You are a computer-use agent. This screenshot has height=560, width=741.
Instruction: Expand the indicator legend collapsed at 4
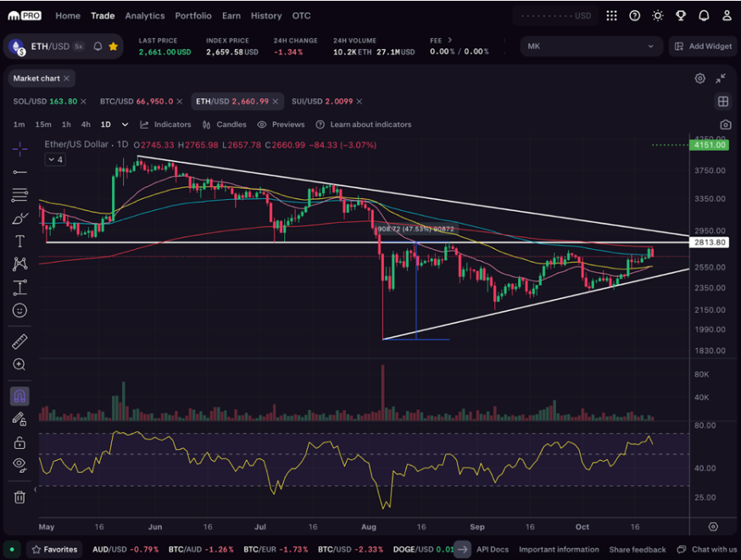[54, 159]
